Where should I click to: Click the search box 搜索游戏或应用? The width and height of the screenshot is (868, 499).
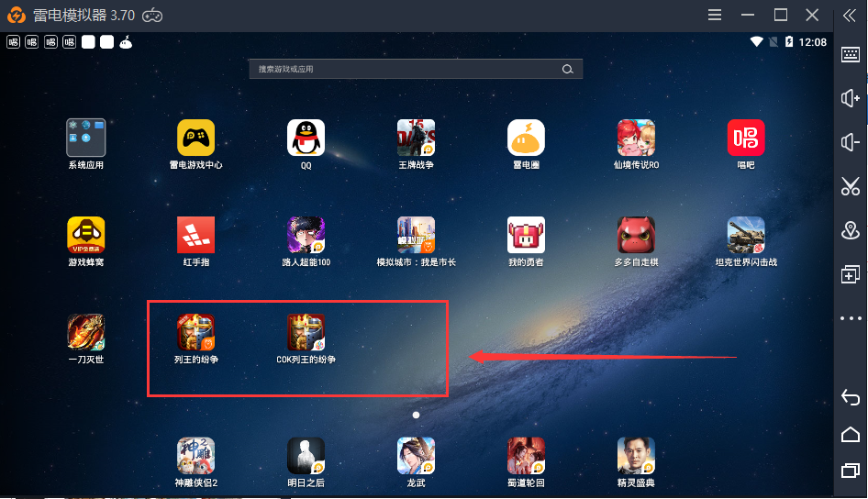point(404,69)
